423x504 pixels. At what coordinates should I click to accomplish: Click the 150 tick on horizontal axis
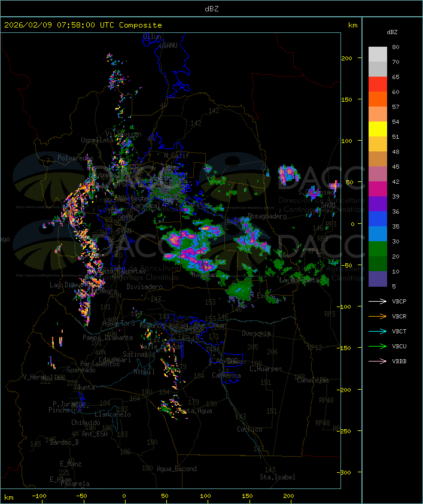247,496
